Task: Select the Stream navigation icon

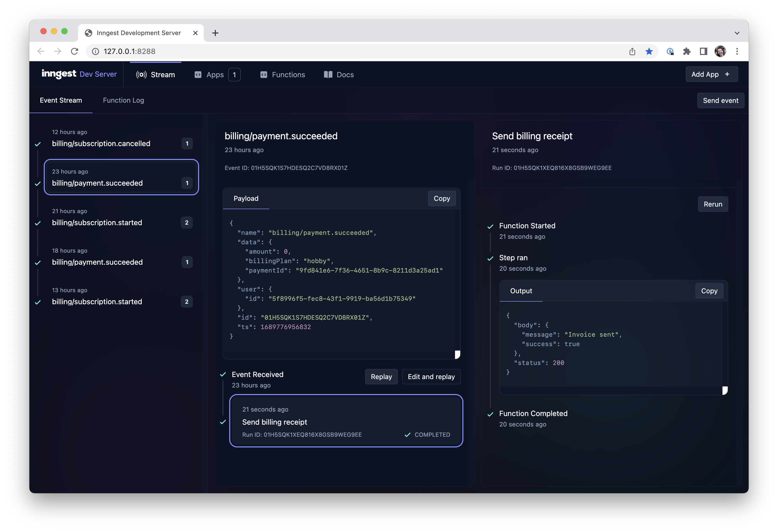Action: (x=142, y=74)
